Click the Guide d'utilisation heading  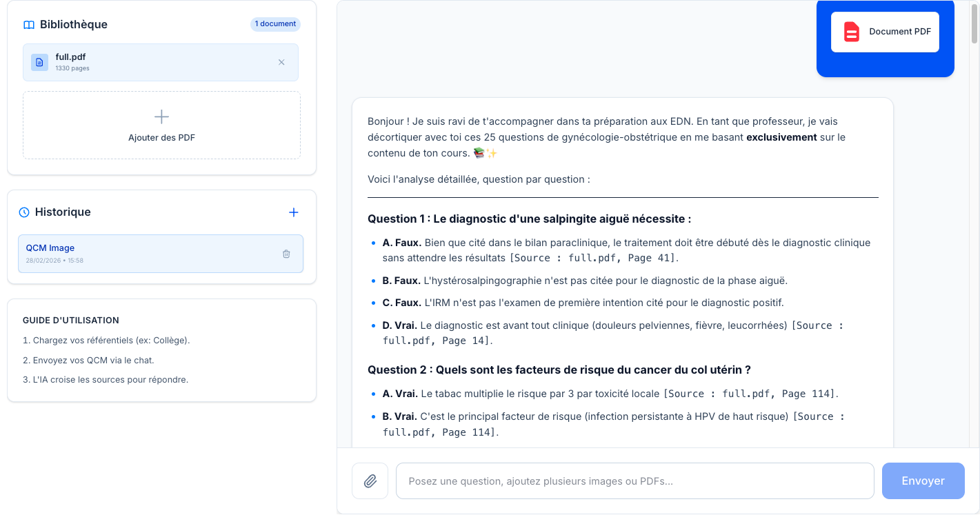71,321
